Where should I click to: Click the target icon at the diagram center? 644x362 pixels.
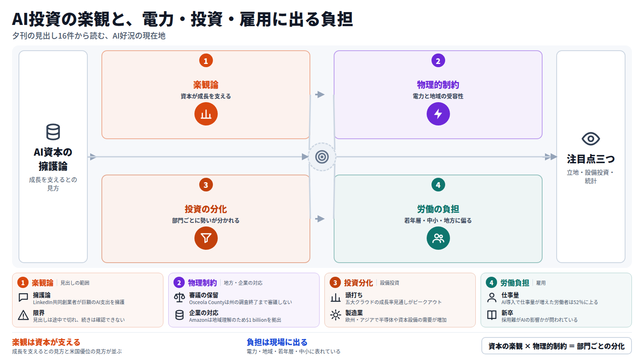click(322, 157)
